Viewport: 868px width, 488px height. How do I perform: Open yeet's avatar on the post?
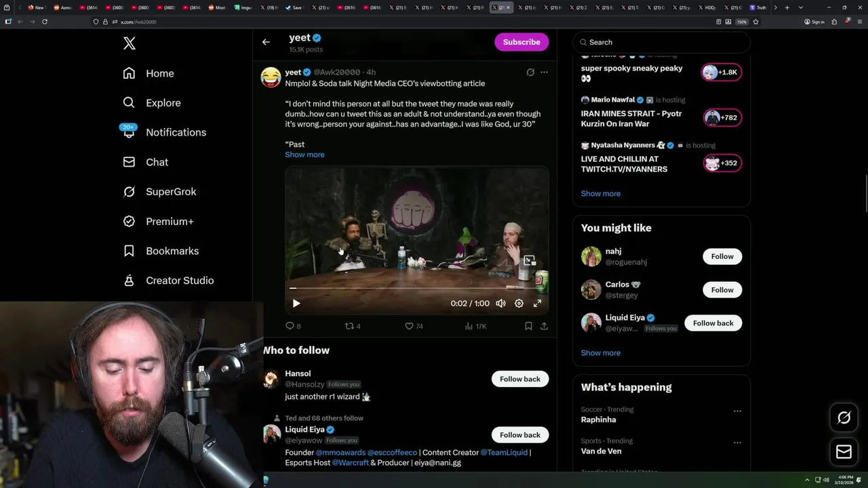coord(271,77)
